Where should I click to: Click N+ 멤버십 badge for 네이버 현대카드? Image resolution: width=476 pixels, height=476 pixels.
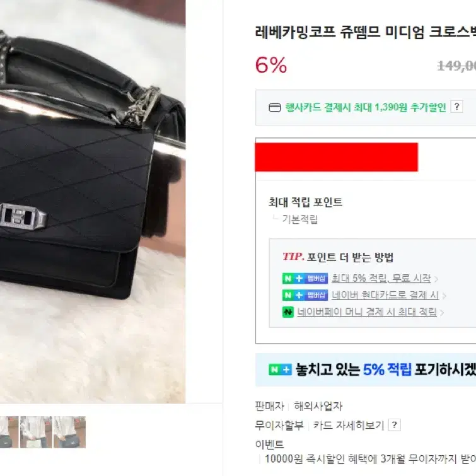[x=305, y=295]
